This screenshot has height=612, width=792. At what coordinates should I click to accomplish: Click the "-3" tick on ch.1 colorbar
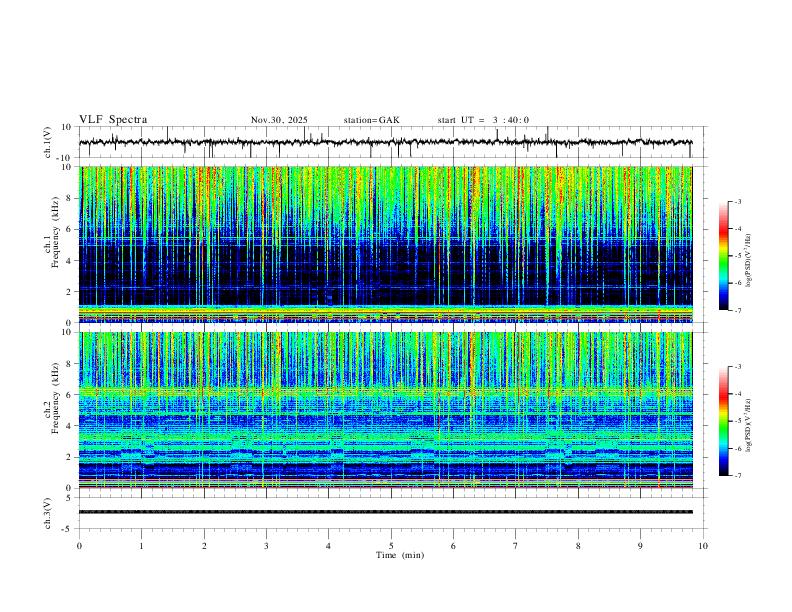[x=737, y=201]
